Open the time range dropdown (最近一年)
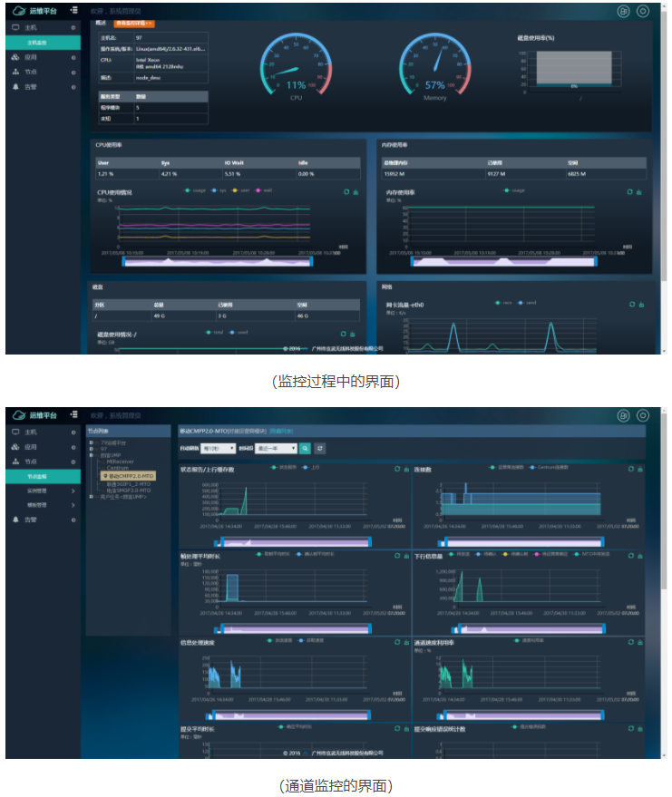 pyautogui.click(x=277, y=448)
